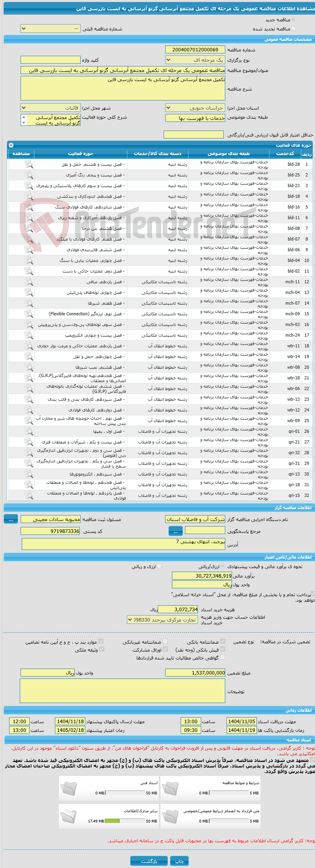This screenshot has height=868, width=315.
Task: Open the other documents (سایر مدارک/اطلاعات) folder
Action: 68,816
